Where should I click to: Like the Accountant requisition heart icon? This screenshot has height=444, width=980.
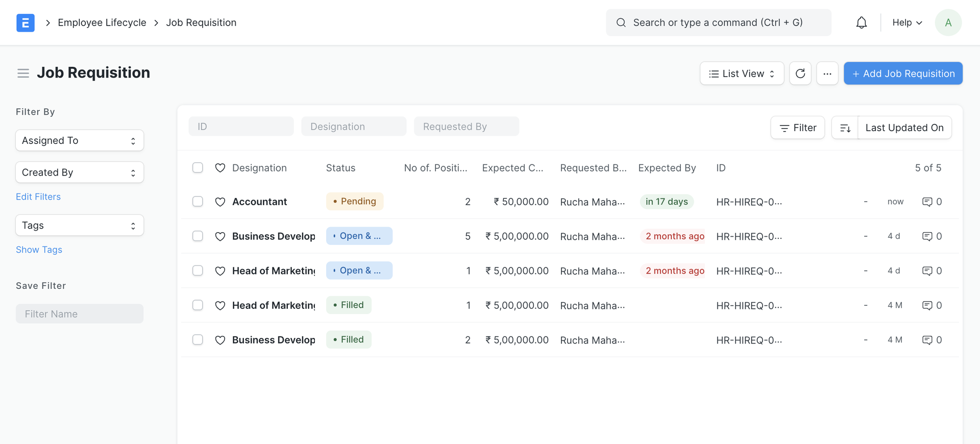tap(220, 202)
